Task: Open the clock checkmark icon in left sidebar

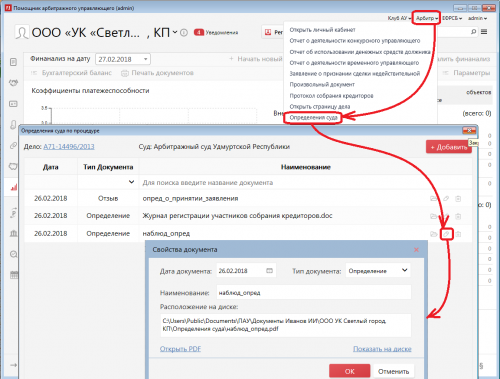Action: [x=13, y=254]
